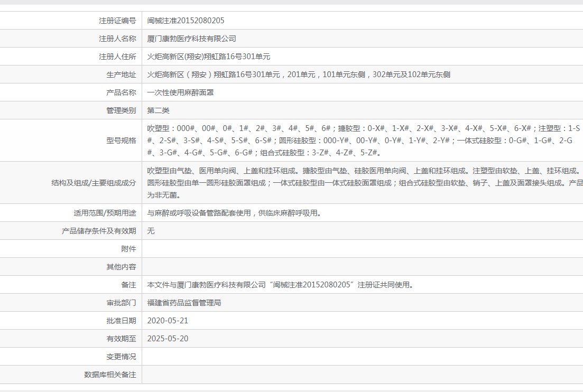Click the 管理类别 label

tap(121, 111)
